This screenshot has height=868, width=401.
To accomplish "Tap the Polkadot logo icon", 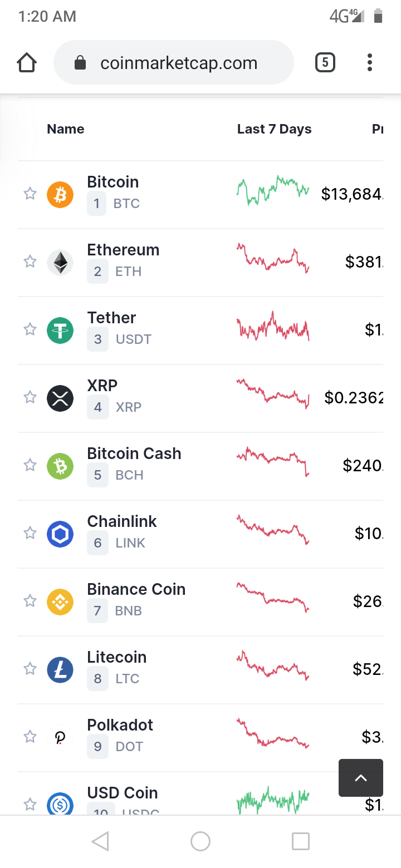I will (x=60, y=738).
